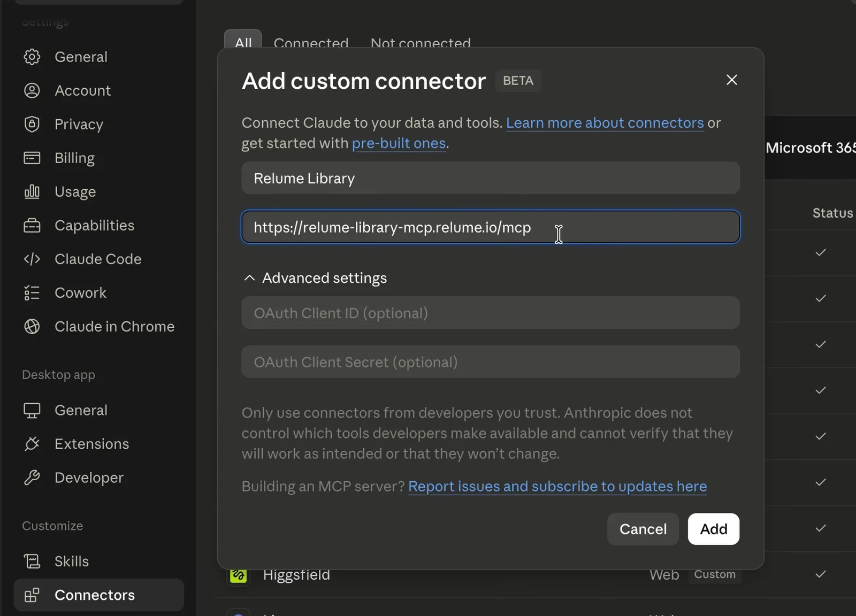The image size is (856, 616).
Task: Click the checkmark in Higgsfield row
Action: [821, 574]
